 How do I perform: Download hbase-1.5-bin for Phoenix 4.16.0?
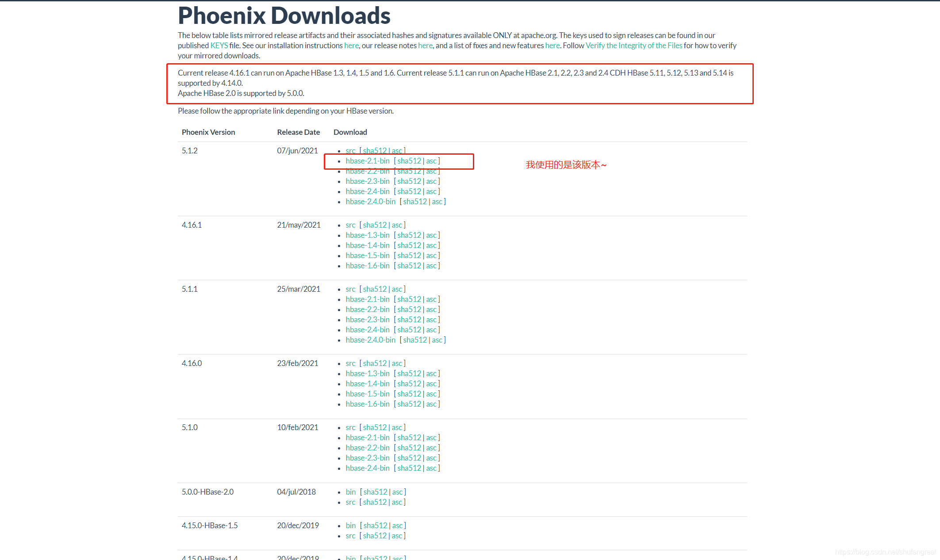pos(367,394)
